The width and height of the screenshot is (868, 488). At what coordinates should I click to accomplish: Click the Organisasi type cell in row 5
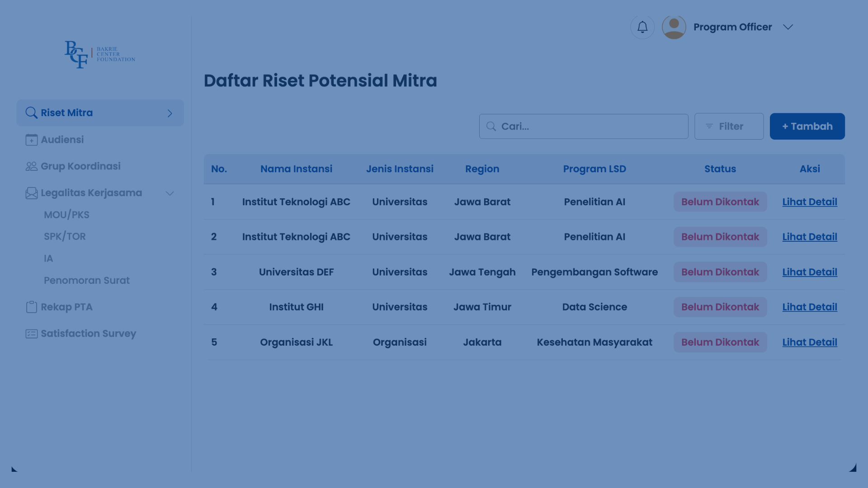pos(400,342)
